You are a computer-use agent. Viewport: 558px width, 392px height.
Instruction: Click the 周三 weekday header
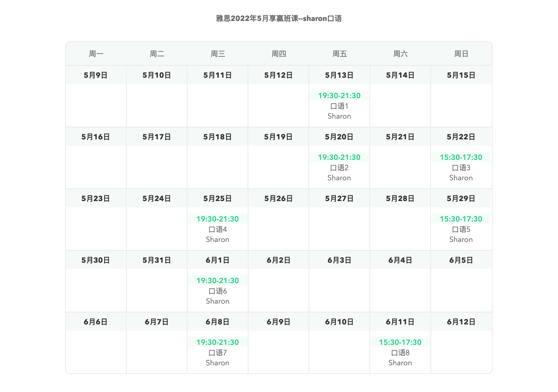point(218,54)
